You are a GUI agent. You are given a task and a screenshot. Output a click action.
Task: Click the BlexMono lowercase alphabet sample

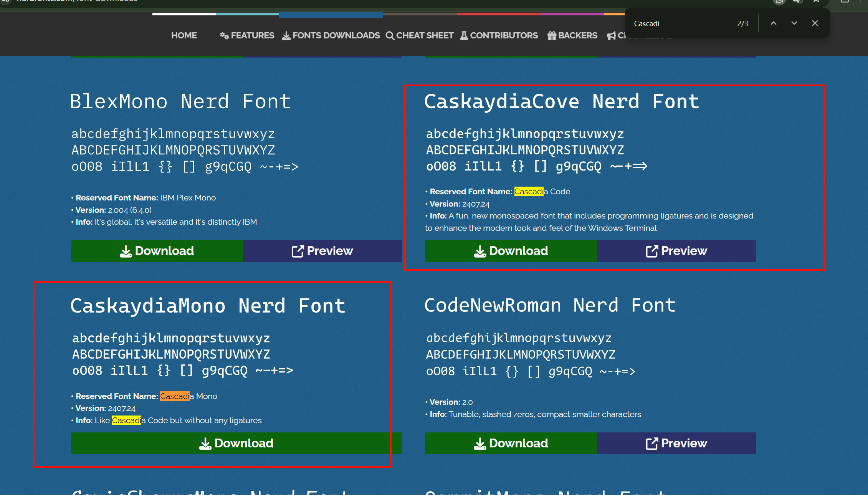tap(173, 134)
